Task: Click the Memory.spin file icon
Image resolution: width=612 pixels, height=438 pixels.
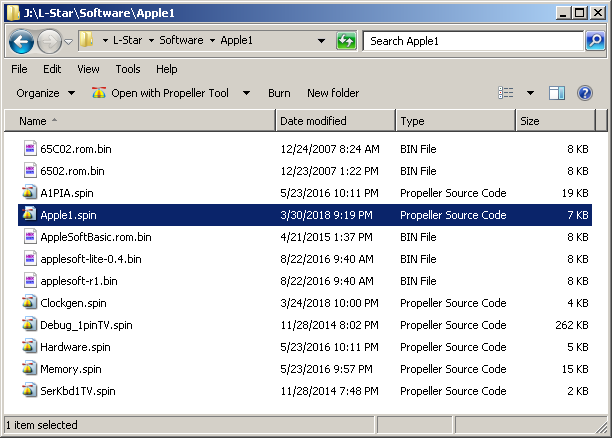Action: 29,369
